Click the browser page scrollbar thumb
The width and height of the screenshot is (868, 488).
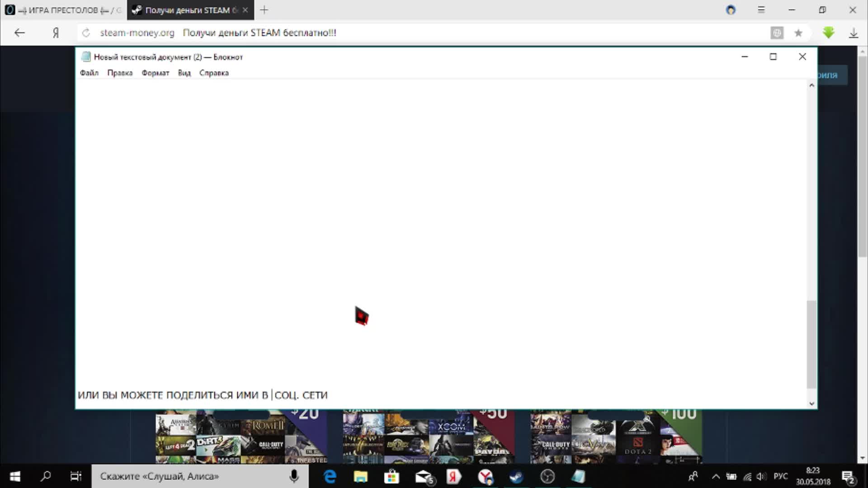point(863,156)
